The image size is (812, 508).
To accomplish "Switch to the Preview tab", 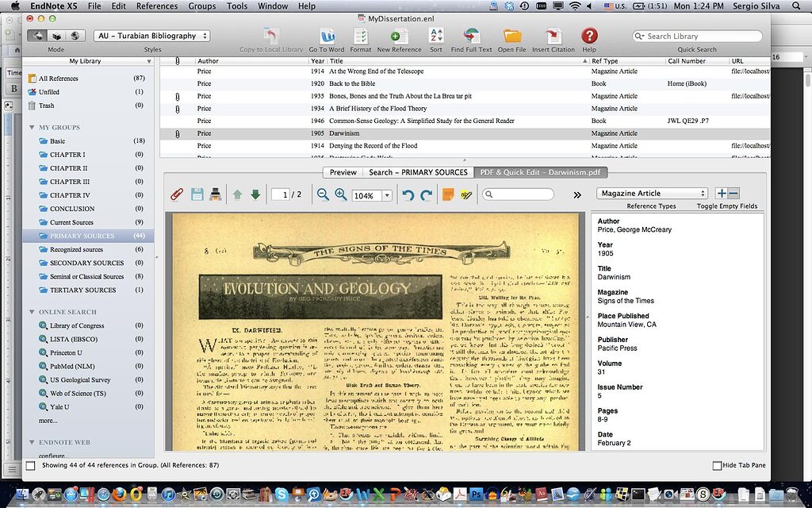I will (343, 172).
